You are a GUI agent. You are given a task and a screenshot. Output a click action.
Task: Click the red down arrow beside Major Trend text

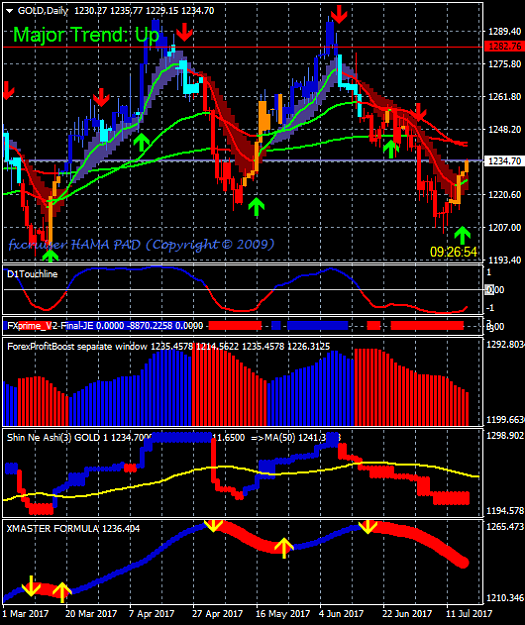[184, 32]
